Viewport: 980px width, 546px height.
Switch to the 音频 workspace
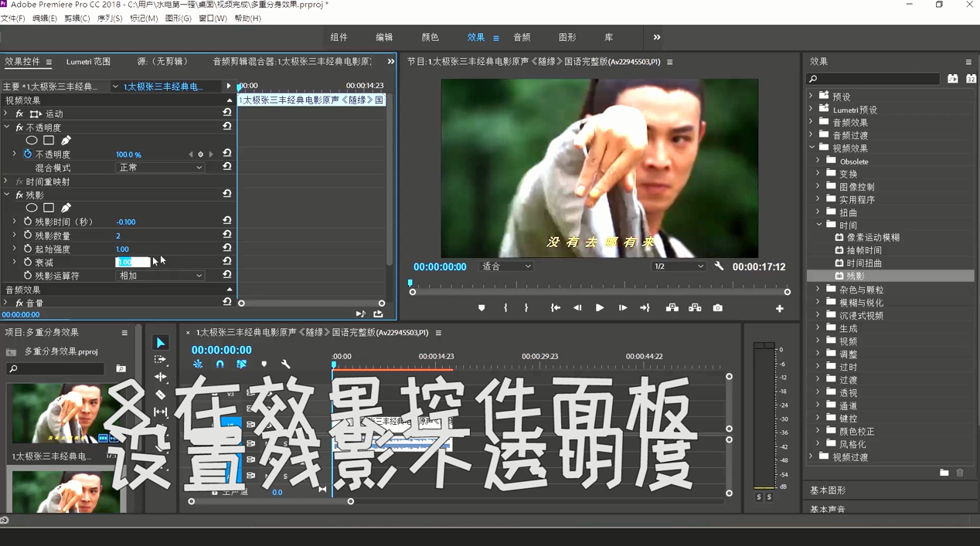click(x=522, y=37)
